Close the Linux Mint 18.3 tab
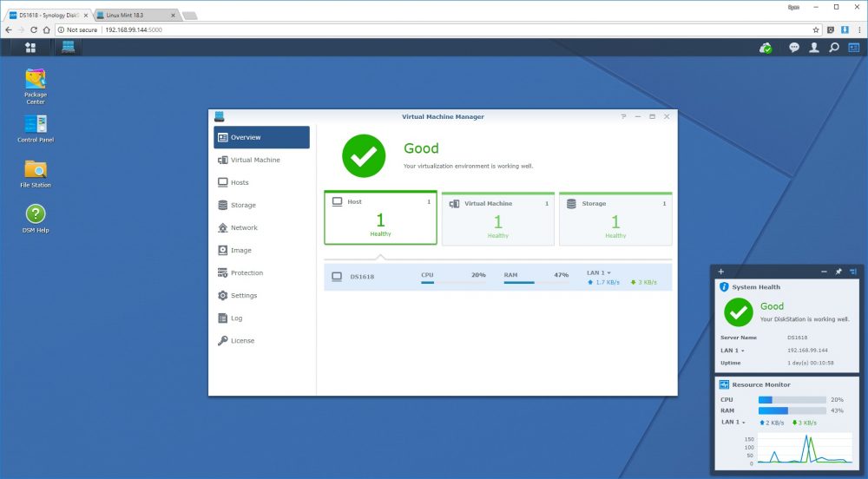 point(173,16)
